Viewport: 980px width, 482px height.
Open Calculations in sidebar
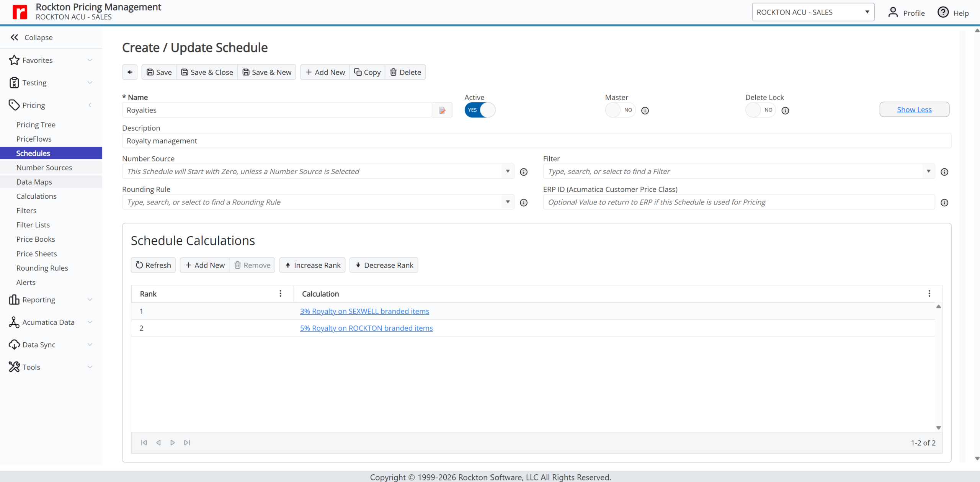[36, 196]
